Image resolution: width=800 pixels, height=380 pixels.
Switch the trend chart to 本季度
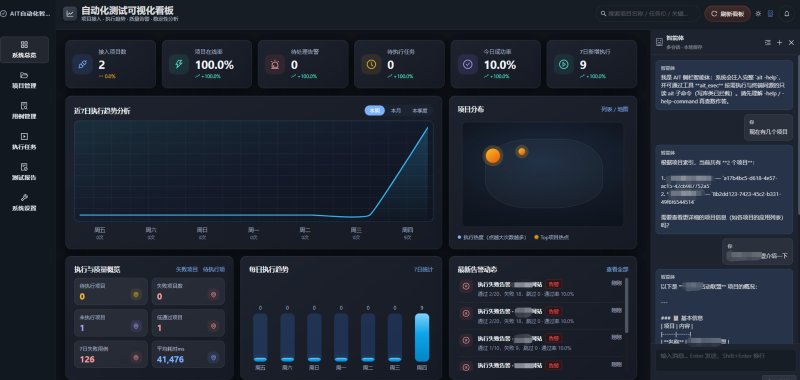[x=420, y=111]
